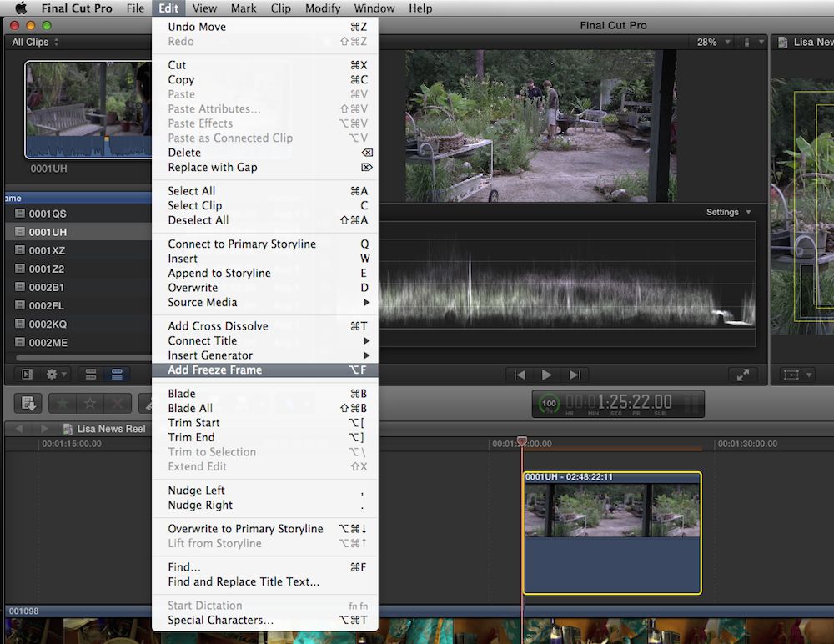Switch browser to list view
The image size is (834, 644).
tap(117, 375)
